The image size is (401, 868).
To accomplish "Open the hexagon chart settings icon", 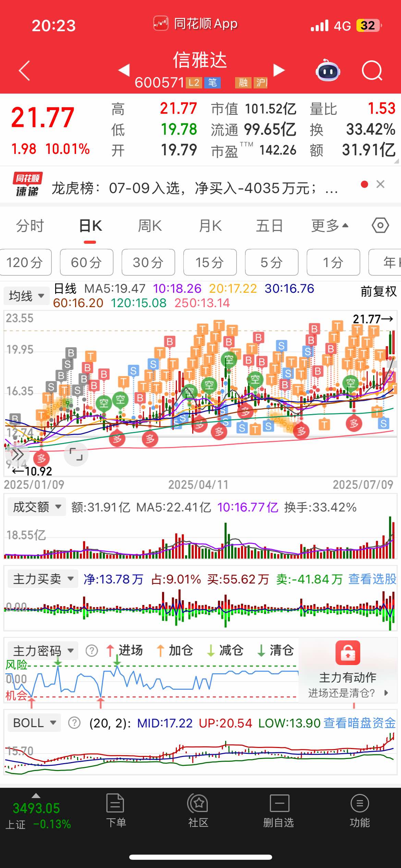I will tap(380, 226).
